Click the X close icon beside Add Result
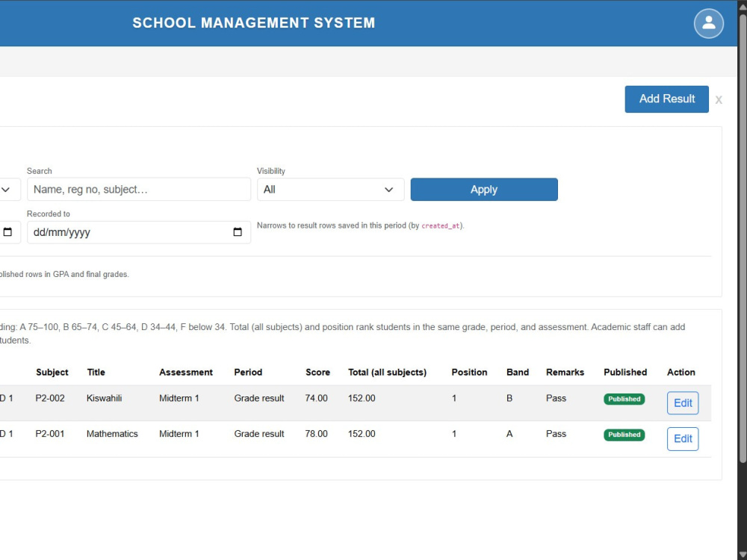This screenshot has height=560, width=747. point(719,99)
